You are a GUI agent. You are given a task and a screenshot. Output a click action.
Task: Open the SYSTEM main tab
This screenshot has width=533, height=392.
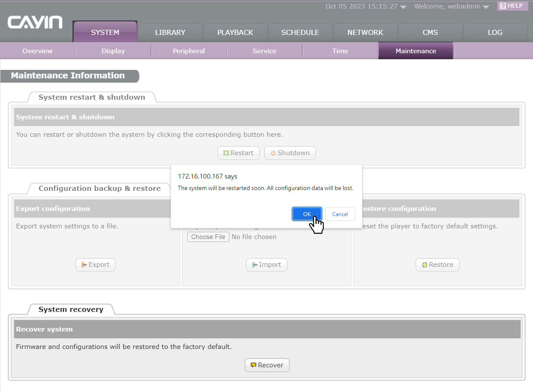click(x=105, y=32)
